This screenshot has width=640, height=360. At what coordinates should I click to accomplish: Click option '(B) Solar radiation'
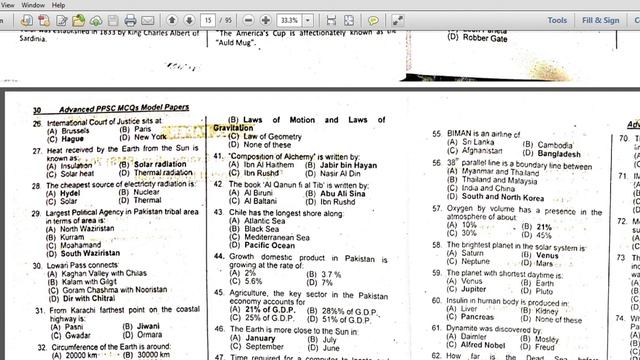tap(153, 164)
